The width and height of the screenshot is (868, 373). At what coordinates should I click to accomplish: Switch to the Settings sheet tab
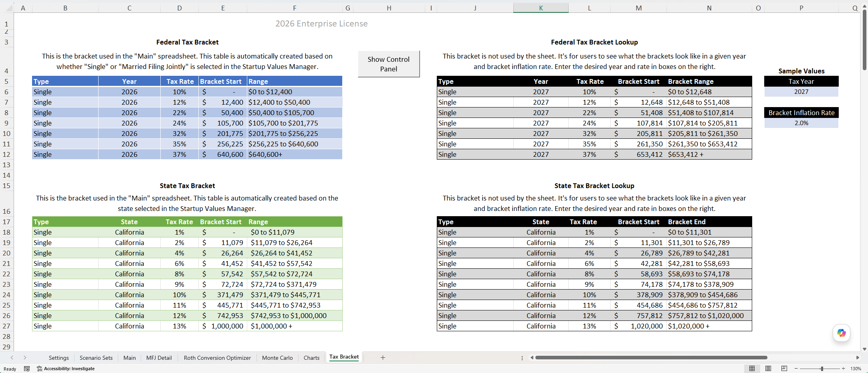[59, 358]
